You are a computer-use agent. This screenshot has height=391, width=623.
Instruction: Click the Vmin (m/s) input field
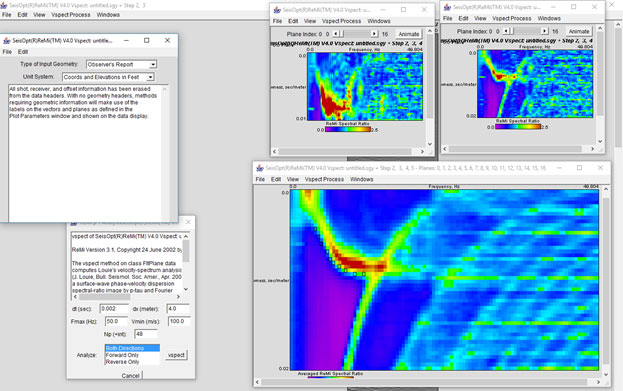click(x=178, y=321)
